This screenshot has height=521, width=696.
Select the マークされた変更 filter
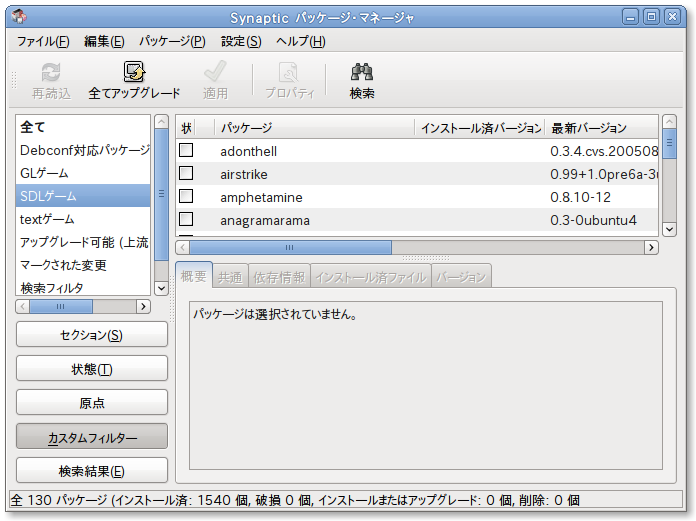pyautogui.click(x=83, y=265)
